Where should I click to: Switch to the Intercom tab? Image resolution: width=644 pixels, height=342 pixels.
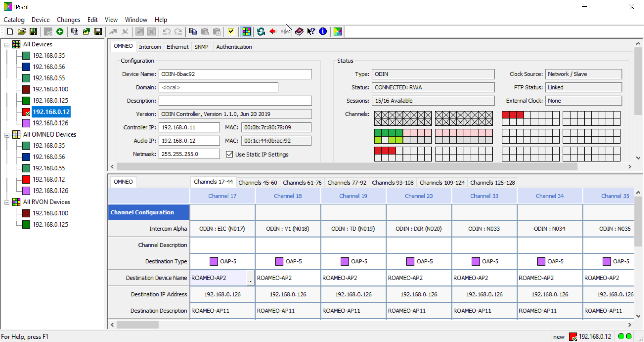point(150,47)
